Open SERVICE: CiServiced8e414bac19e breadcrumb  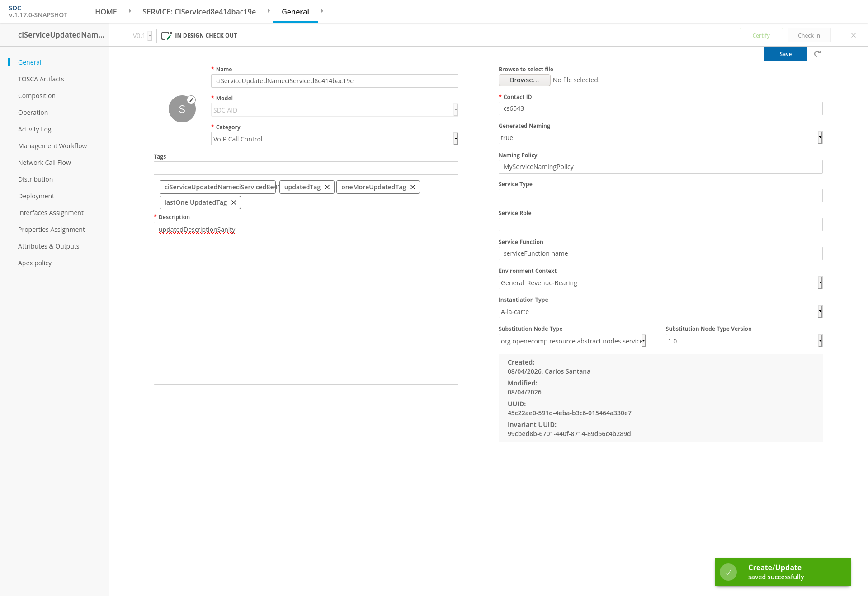tap(199, 12)
